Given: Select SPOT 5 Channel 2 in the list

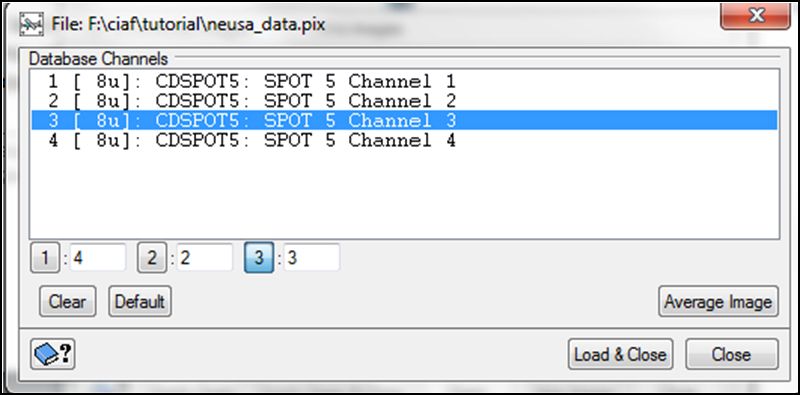Looking at the screenshot, I should tap(404, 101).
